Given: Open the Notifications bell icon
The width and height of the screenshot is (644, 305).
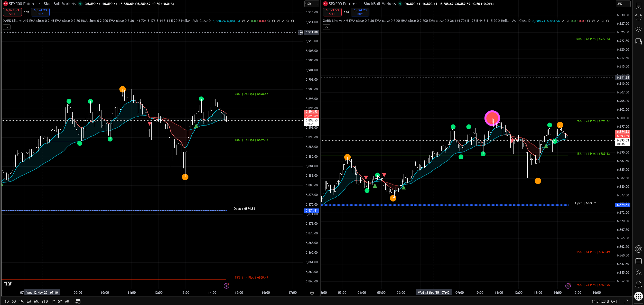Looking at the screenshot, I should click(638, 284).
